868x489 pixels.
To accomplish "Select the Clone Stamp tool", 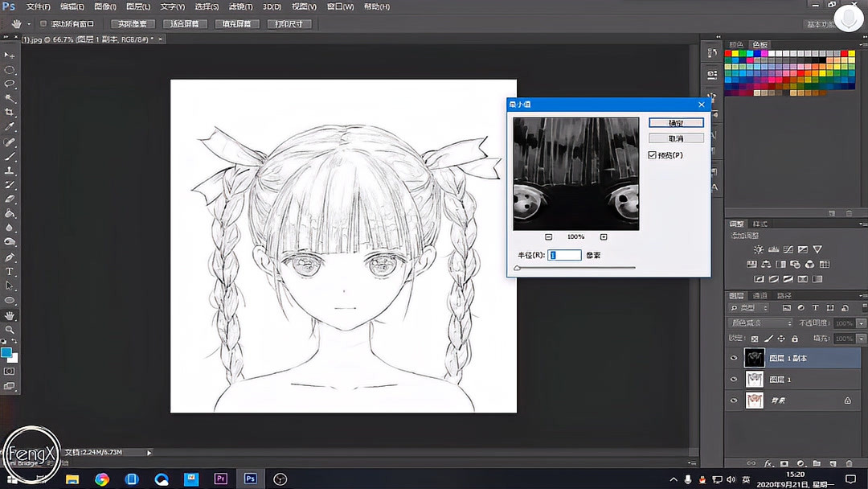I will point(10,171).
